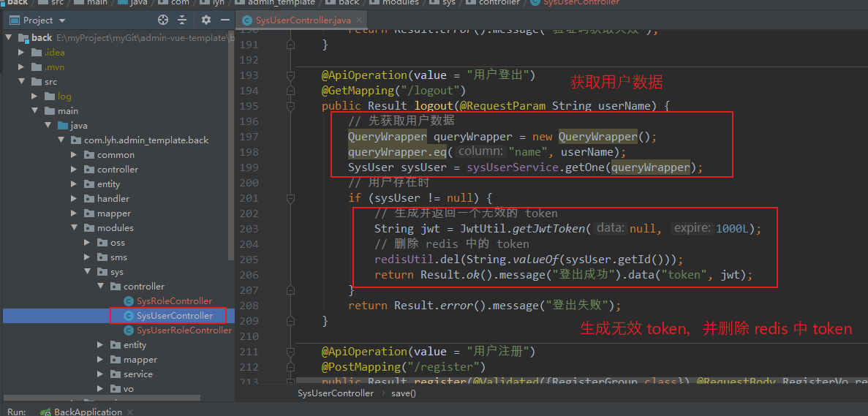Select the controller folder under sys
Viewport: 868px width, 416px height.
tap(144, 287)
